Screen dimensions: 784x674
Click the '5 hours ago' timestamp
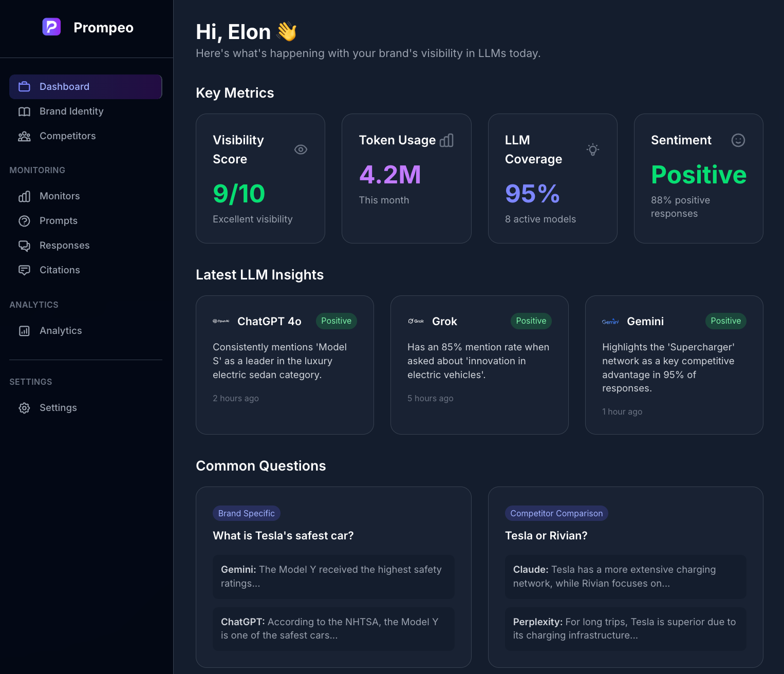(431, 399)
